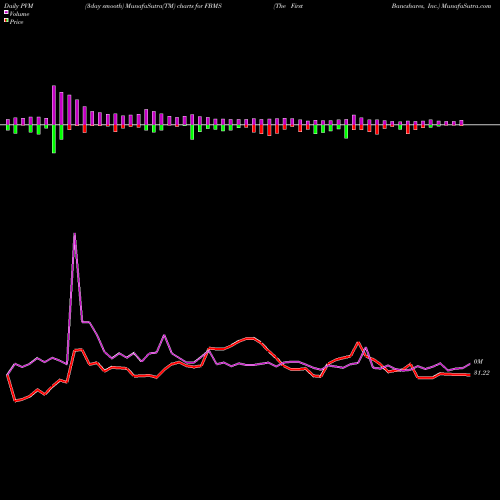The image size is (500, 500).
Task: Click the tallest peak of the magenta volume line
Action: 74,234
